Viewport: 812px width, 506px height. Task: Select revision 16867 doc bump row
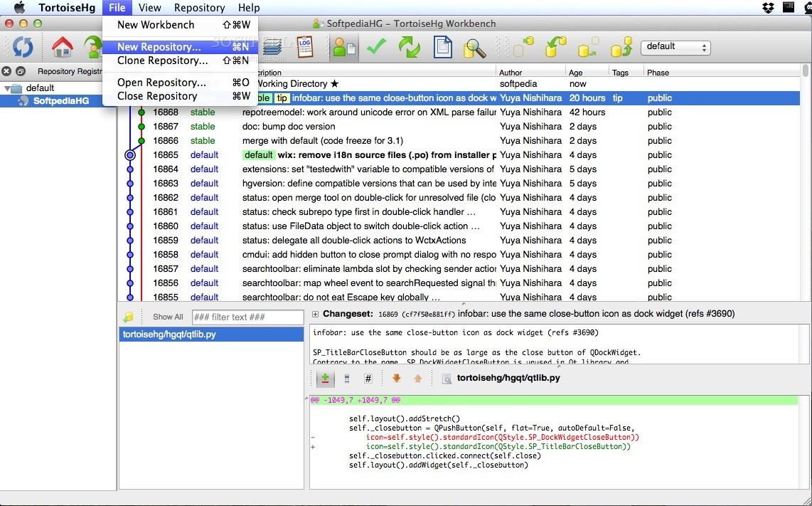coord(459,127)
